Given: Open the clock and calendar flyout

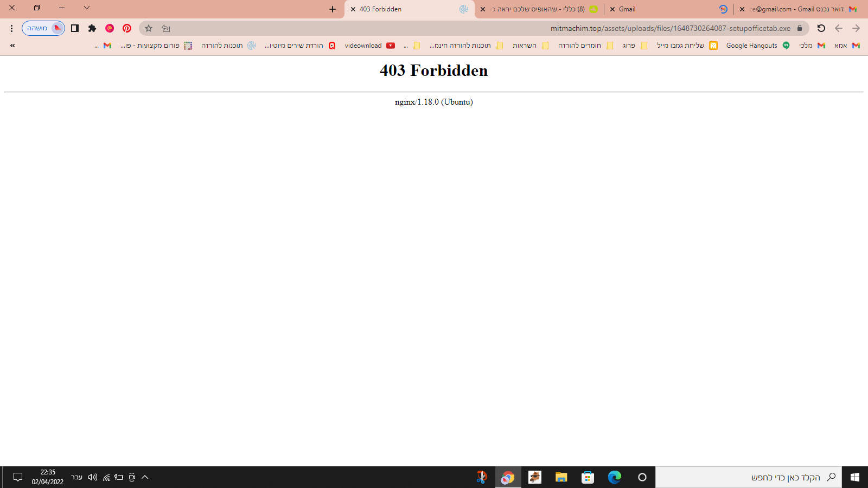Looking at the screenshot, I should [x=48, y=477].
